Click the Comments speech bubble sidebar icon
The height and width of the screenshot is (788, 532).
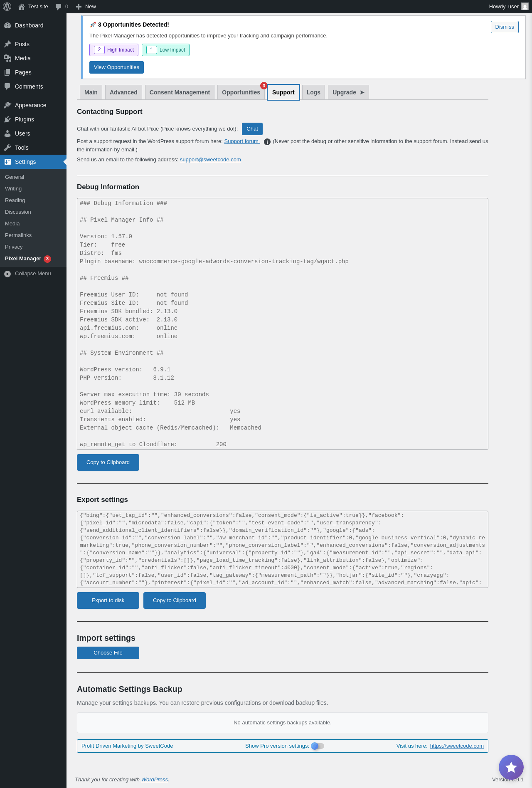(x=7, y=86)
